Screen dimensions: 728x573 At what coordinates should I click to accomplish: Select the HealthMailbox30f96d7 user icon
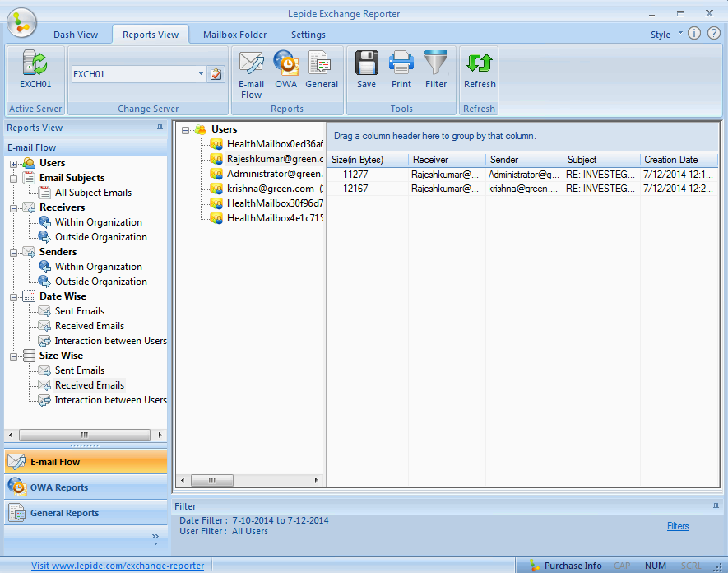216,203
